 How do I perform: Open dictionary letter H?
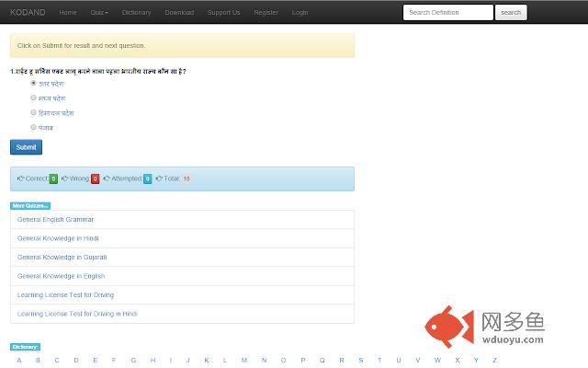153,360
